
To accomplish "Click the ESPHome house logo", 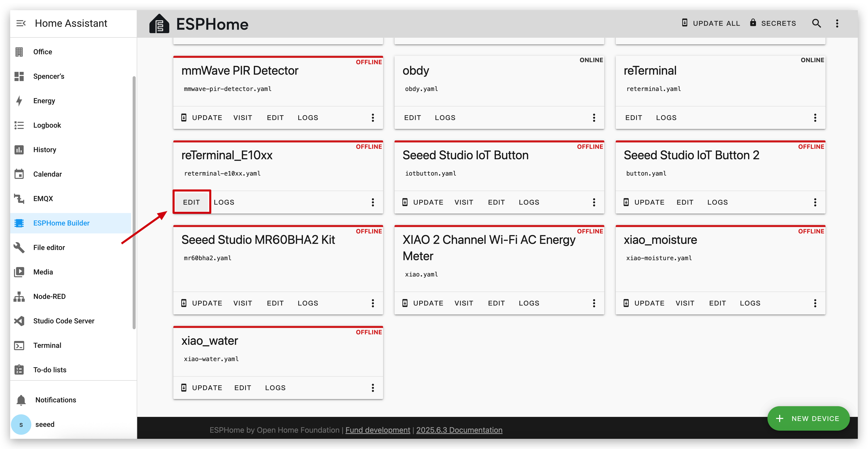I will 159,24.
